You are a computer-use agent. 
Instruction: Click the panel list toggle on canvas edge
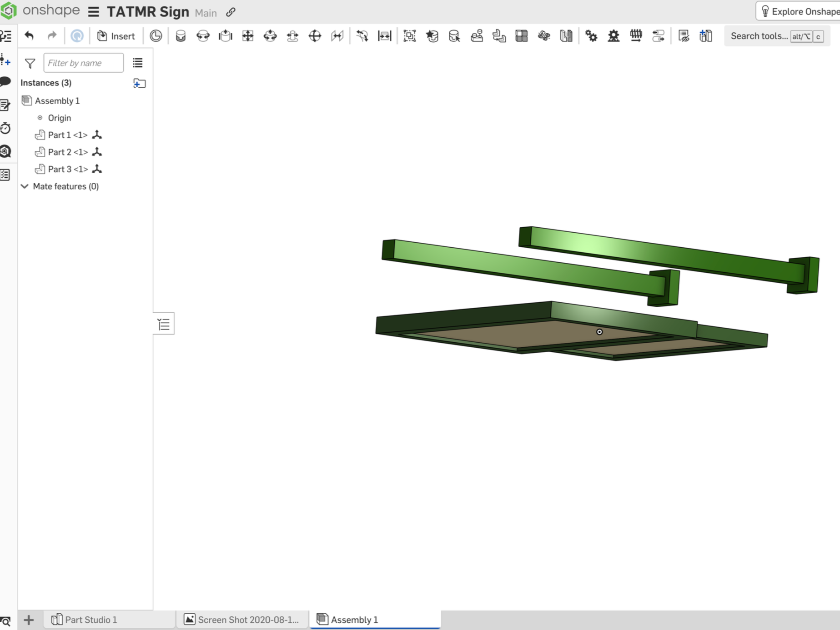(x=164, y=324)
